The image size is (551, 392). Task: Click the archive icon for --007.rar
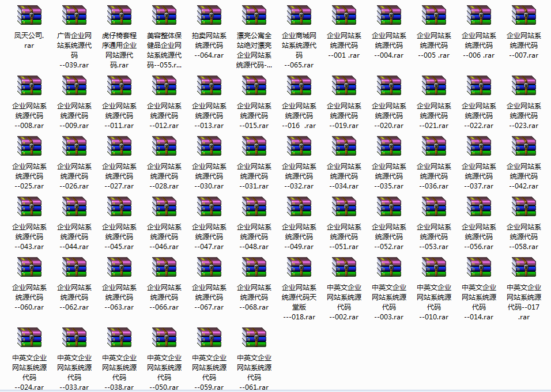tap(524, 15)
